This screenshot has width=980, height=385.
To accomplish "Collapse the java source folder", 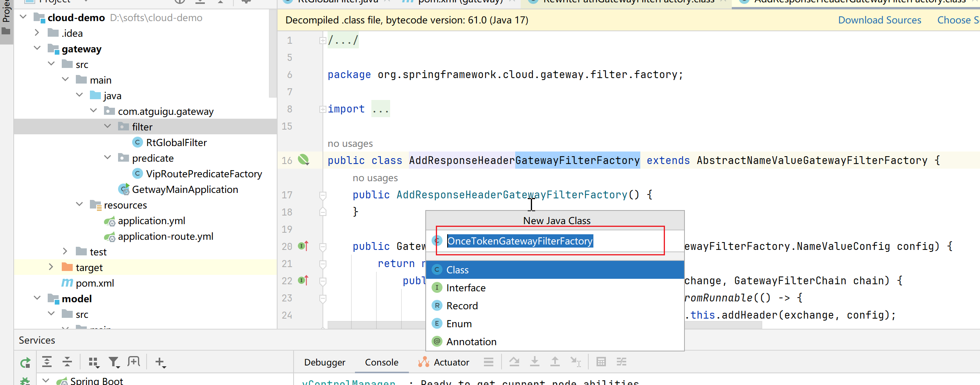I will coord(79,95).
